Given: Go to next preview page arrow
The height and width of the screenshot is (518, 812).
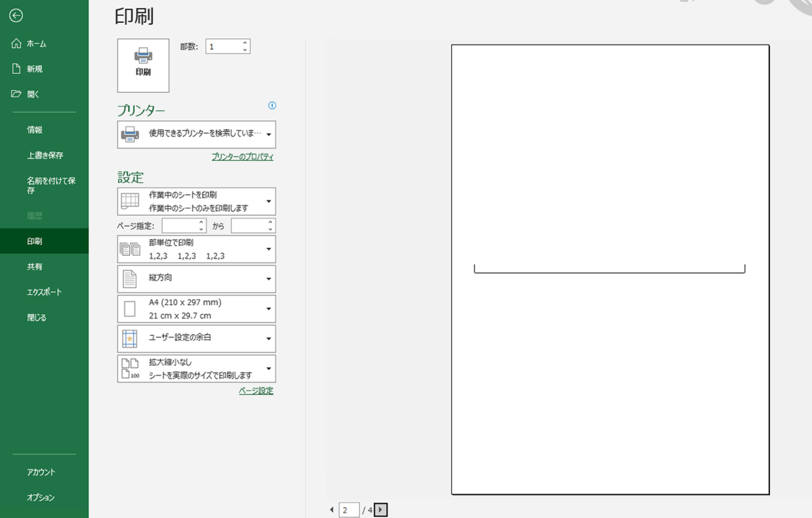Looking at the screenshot, I should (381, 510).
